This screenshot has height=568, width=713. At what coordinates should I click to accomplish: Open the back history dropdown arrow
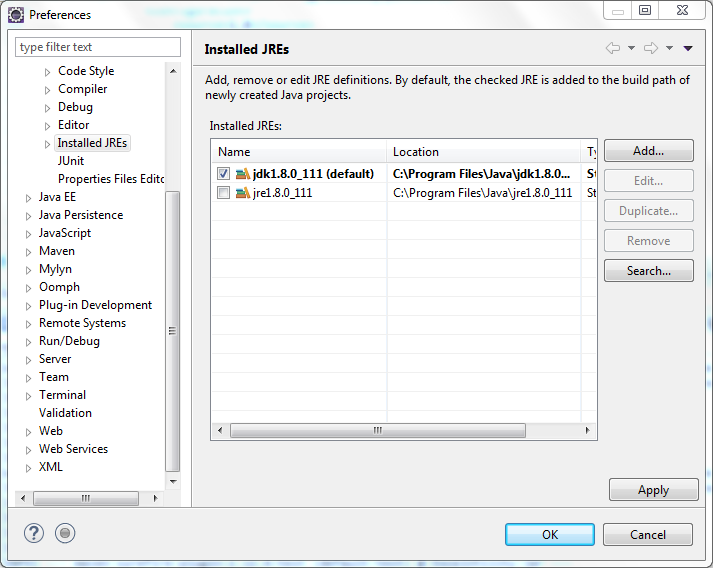point(631,48)
